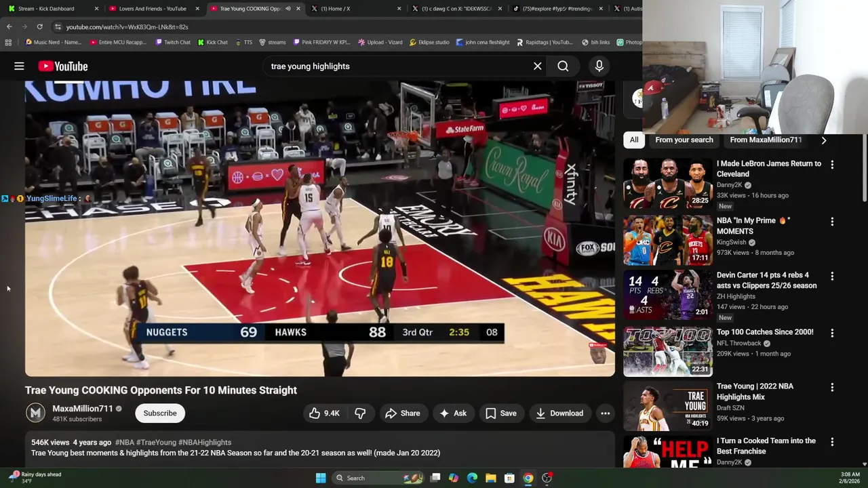Click the browser address bar URL

pos(127,26)
